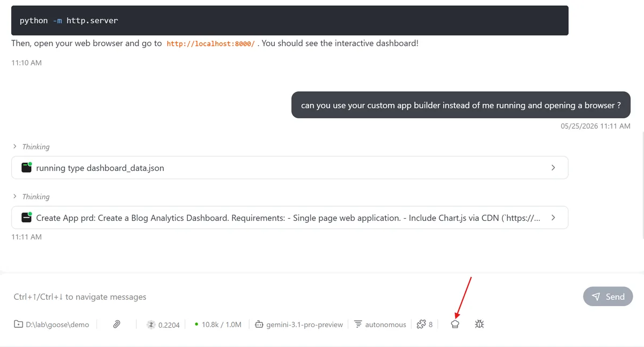Click the python -m http.server code block
The image size is (644, 347).
pos(290,20)
